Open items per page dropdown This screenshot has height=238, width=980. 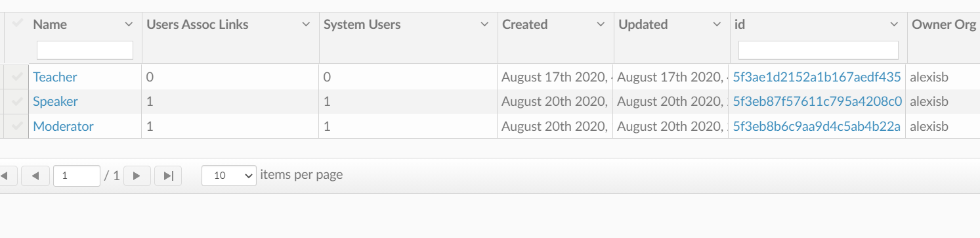coord(229,176)
